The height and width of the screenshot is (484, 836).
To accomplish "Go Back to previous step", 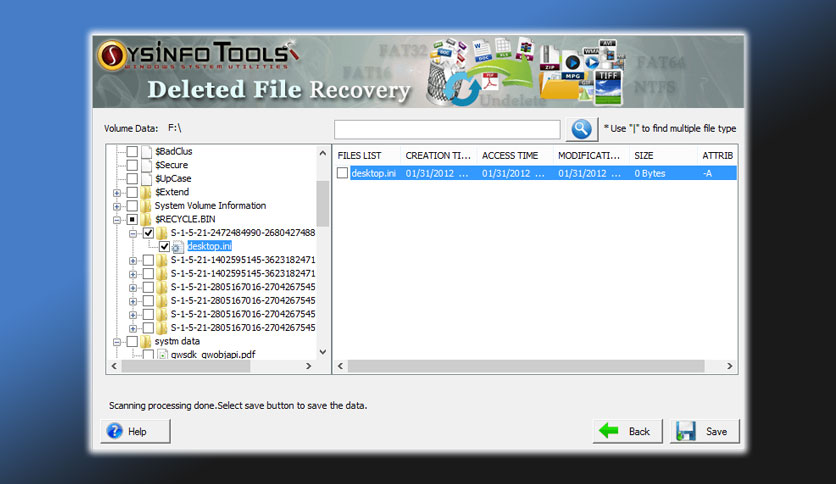I will tap(628, 431).
